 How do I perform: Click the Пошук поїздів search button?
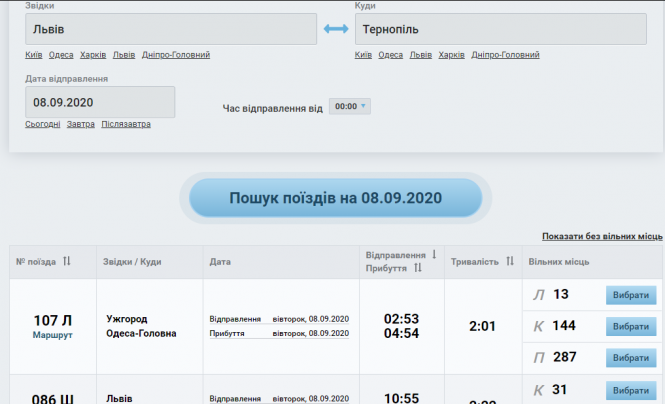335,198
